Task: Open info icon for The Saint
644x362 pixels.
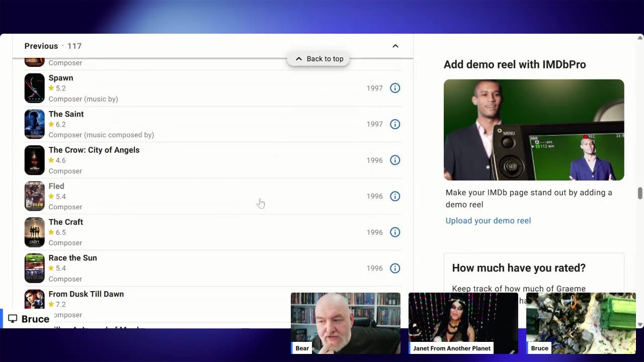Action: [395, 124]
